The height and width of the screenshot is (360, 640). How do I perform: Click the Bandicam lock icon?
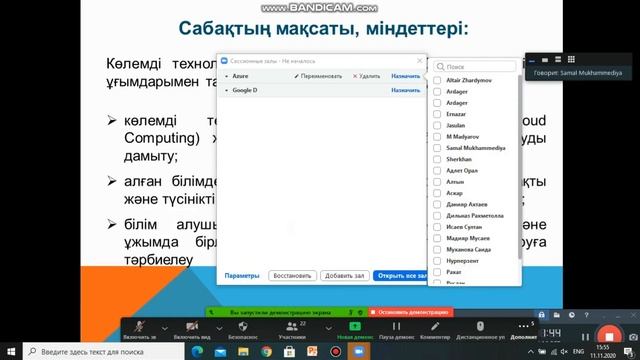coord(542,315)
